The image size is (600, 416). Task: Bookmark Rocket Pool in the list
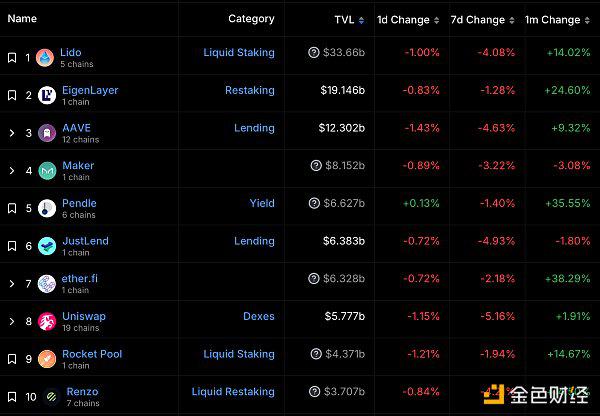12,359
